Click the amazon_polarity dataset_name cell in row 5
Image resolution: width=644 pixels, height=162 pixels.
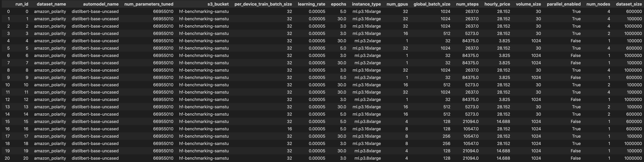point(50,48)
